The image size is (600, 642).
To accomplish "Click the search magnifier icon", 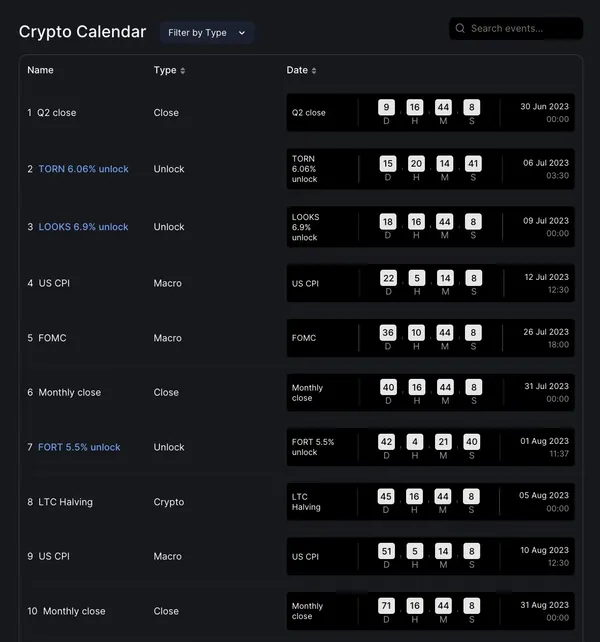I will click(x=460, y=28).
